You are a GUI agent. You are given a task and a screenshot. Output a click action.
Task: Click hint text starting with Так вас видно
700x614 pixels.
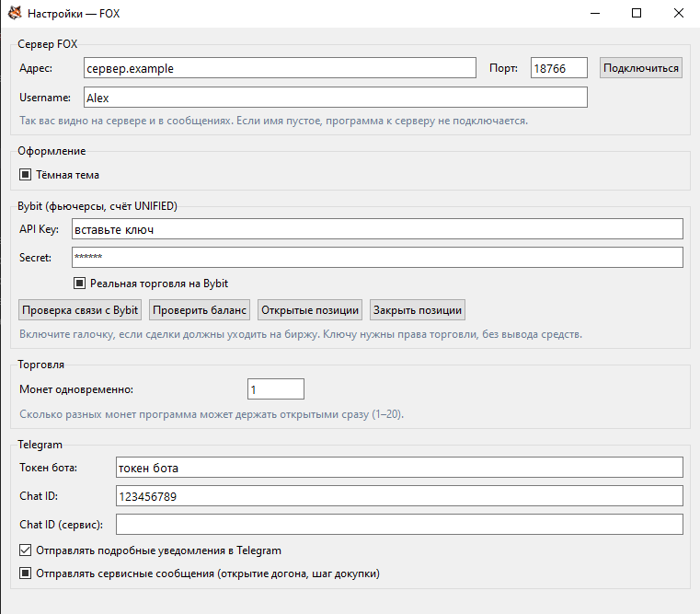(273, 121)
